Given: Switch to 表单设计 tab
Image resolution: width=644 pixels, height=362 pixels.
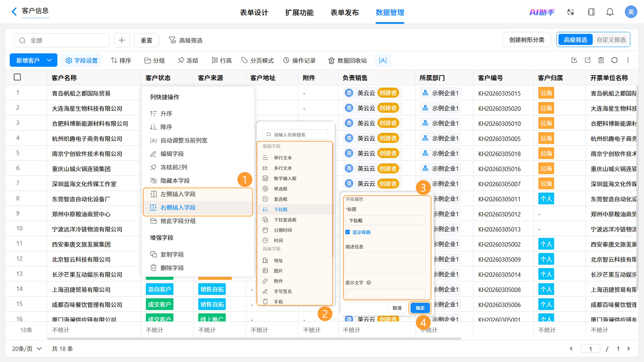Looking at the screenshot, I should 254,12.
